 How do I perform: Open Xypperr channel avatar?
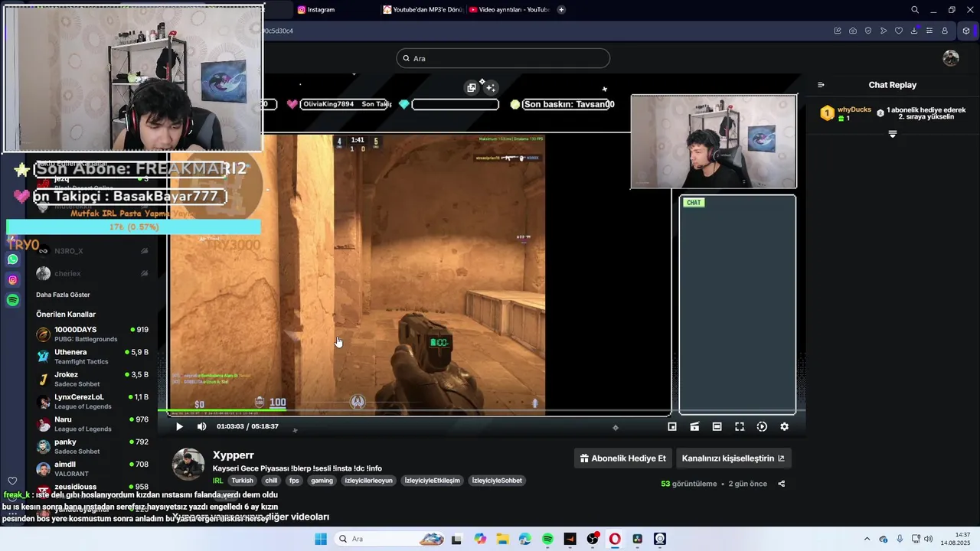click(188, 465)
